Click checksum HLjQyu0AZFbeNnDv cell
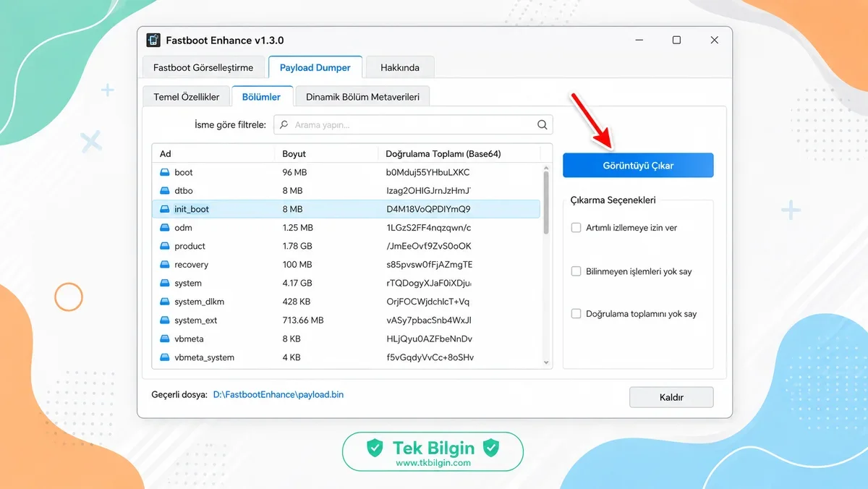The image size is (868, 489). click(430, 339)
